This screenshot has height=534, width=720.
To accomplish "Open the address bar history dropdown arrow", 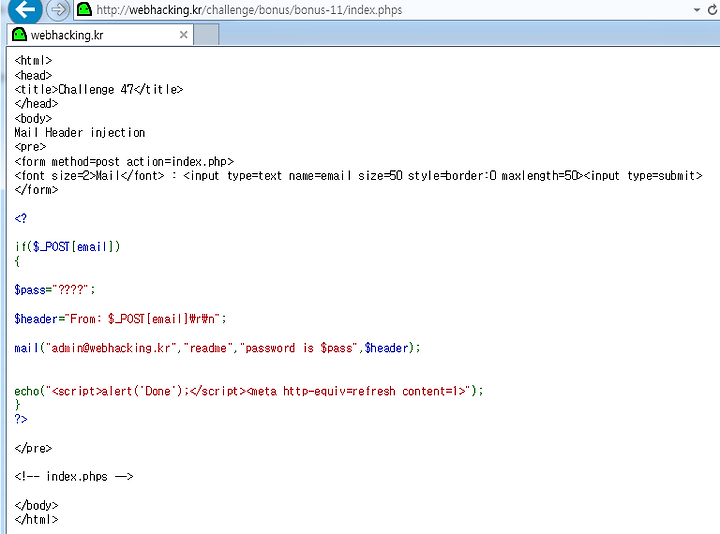I will pyautogui.click(x=697, y=10).
